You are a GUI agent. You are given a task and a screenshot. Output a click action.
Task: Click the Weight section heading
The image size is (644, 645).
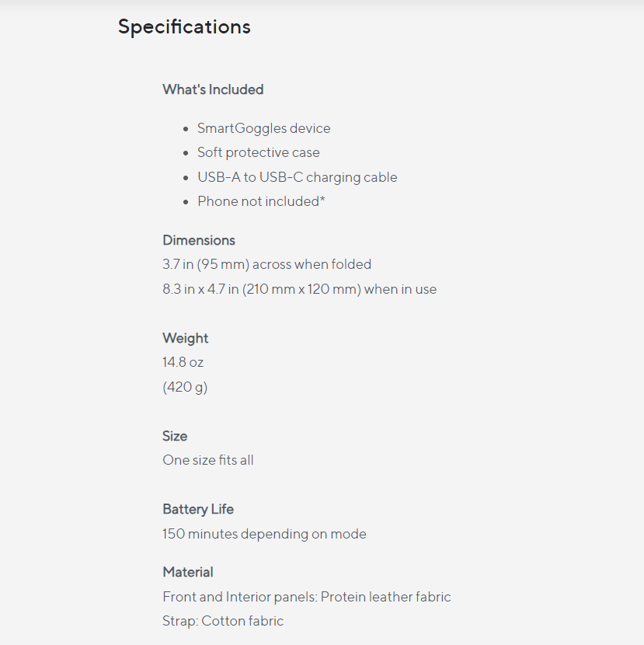186,338
